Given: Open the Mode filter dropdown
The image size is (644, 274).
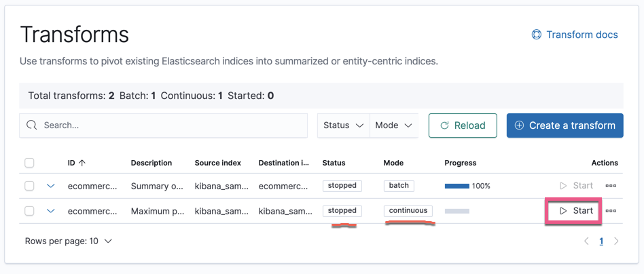Looking at the screenshot, I should point(394,125).
